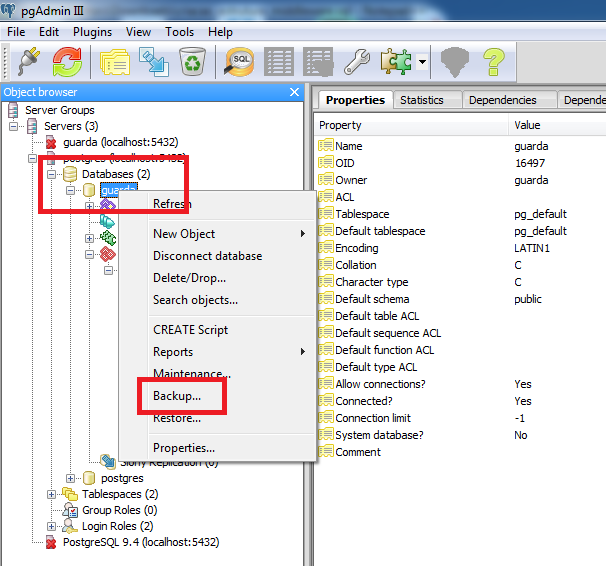Select the OID property row

(x=461, y=163)
